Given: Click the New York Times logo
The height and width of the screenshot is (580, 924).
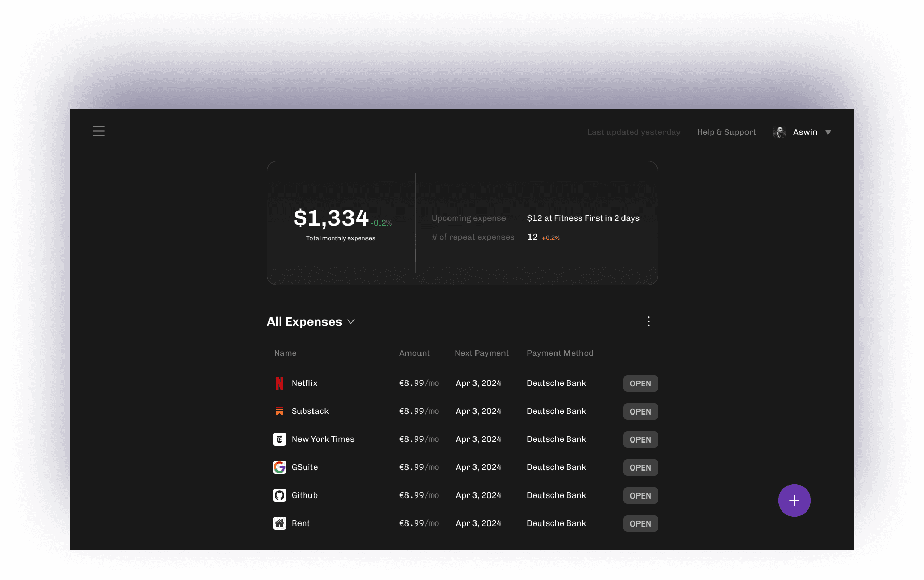Looking at the screenshot, I should pos(279,439).
